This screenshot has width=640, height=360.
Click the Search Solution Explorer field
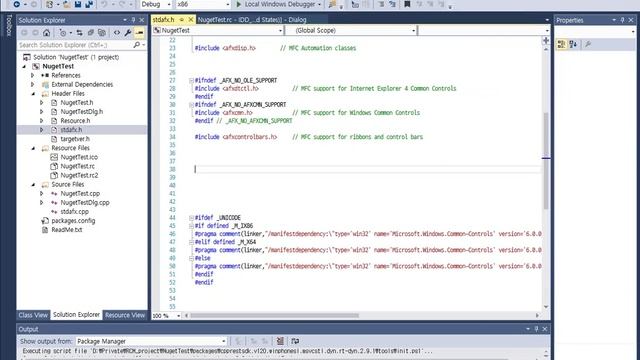click(76, 45)
